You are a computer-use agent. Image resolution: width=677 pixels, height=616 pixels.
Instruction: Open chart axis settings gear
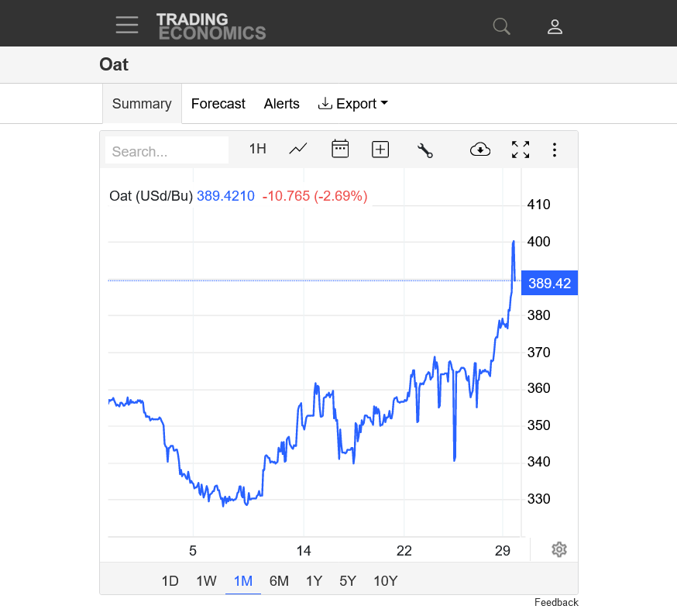tap(559, 549)
